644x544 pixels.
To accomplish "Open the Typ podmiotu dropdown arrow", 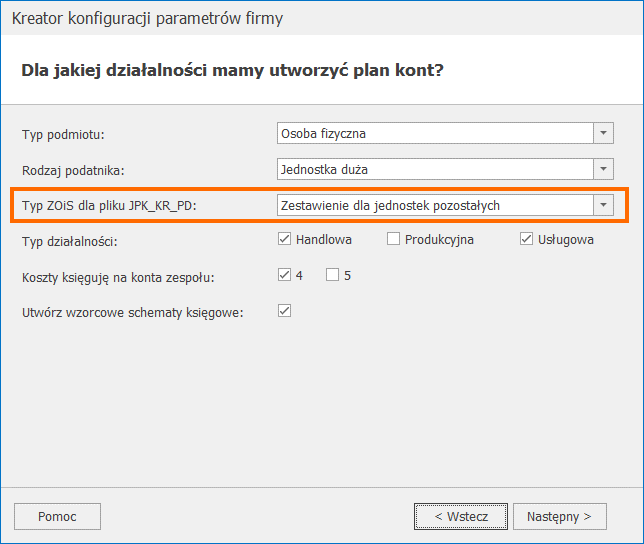I will (x=603, y=133).
